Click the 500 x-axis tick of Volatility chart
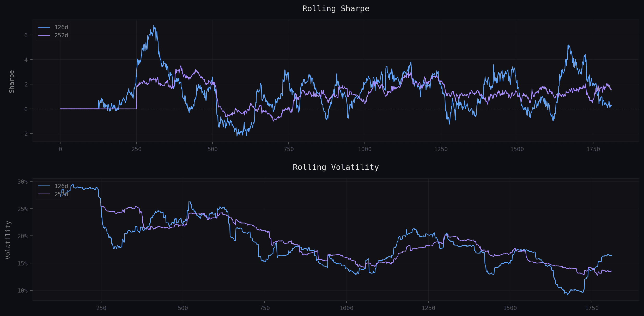Viewport: 644px width, 316px height. [183, 308]
